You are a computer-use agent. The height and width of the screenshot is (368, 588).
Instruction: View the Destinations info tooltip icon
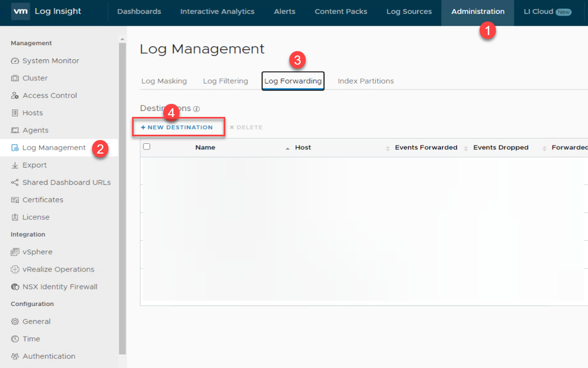[x=195, y=108]
